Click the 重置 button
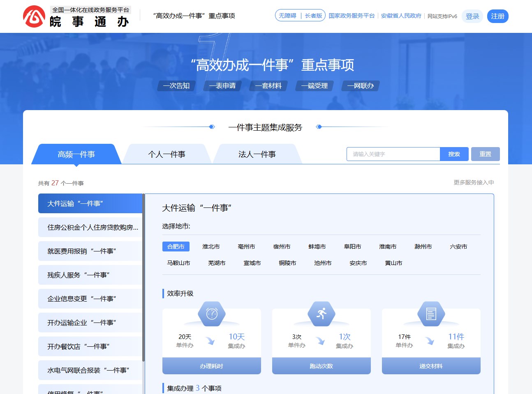532x394 pixels. point(485,154)
